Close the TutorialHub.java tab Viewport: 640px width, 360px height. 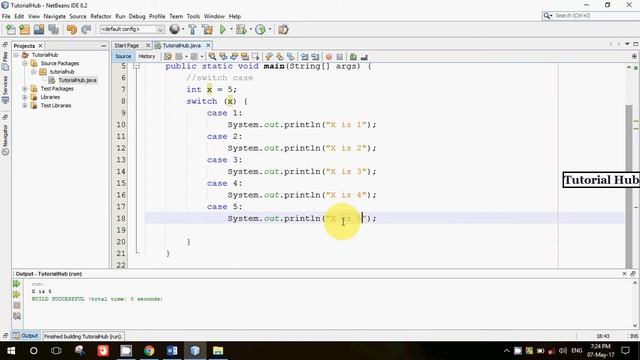208,45
